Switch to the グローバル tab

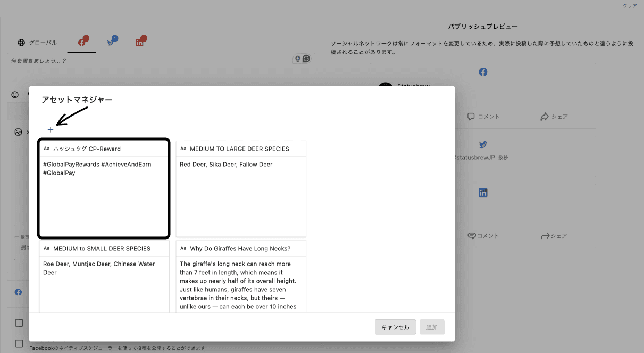pos(37,43)
